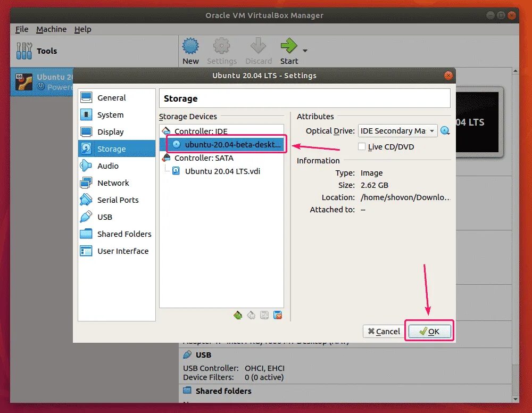532x413 pixels.
Task: Open the Start button dropdown arrow
Action: point(305,51)
